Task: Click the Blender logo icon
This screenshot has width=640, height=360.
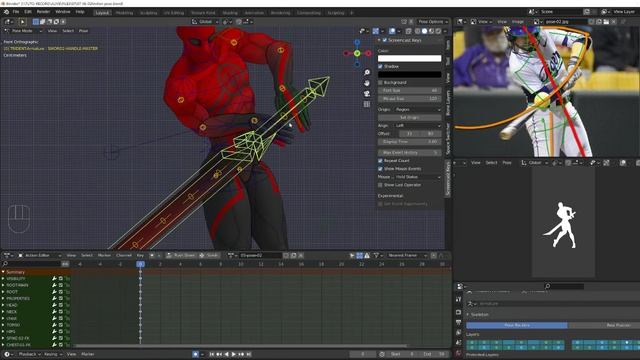Action: pyautogui.click(x=6, y=12)
